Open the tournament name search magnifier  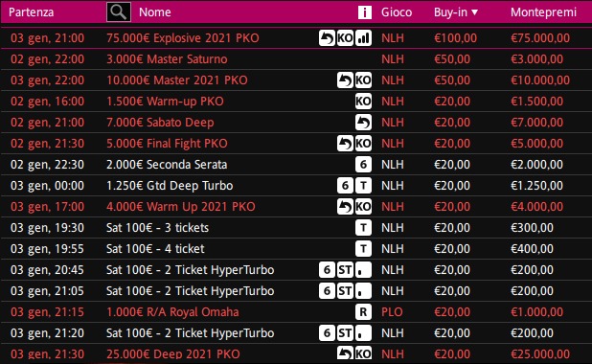pyautogui.click(x=119, y=11)
